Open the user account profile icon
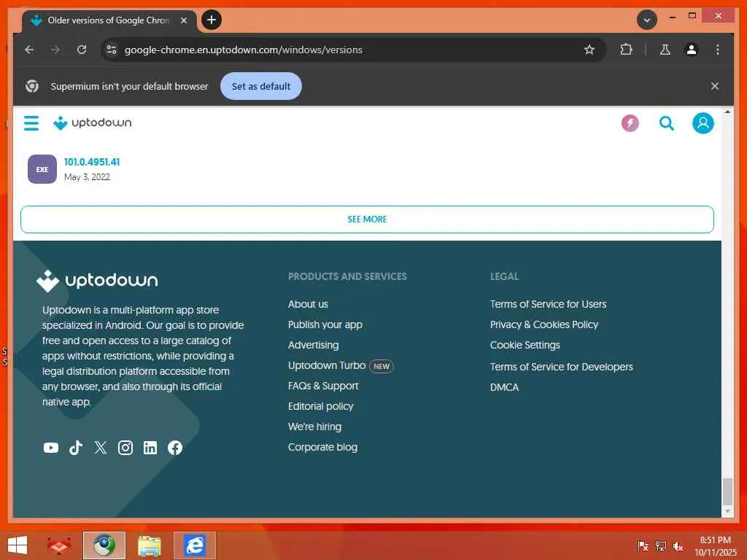The width and height of the screenshot is (747, 560). click(703, 122)
